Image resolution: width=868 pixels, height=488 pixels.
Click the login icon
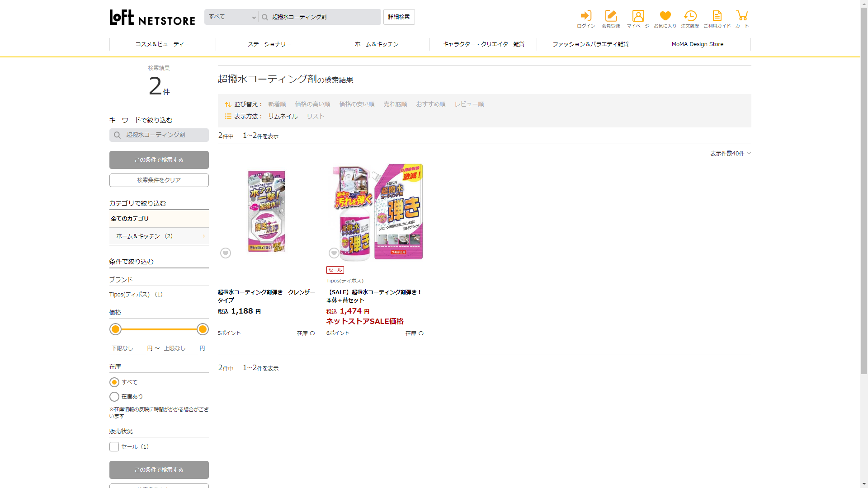pyautogui.click(x=586, y=16)
